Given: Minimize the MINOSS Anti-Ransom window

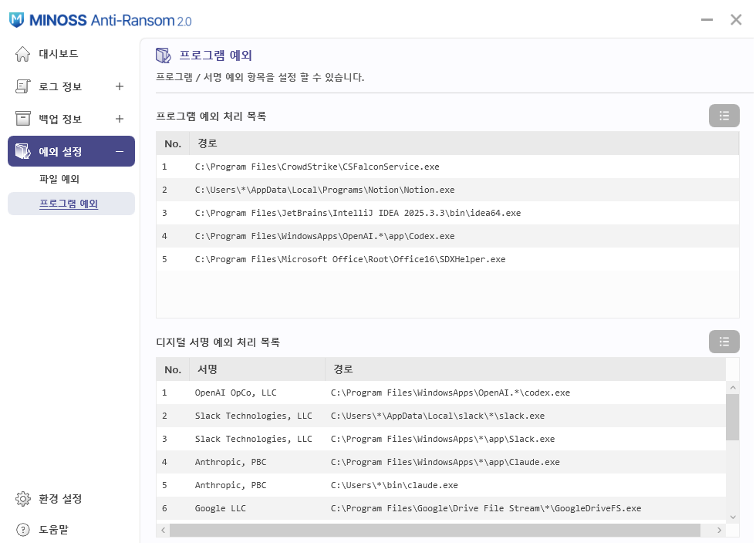Looking at the screenshot, I should (x=708, y=20).
